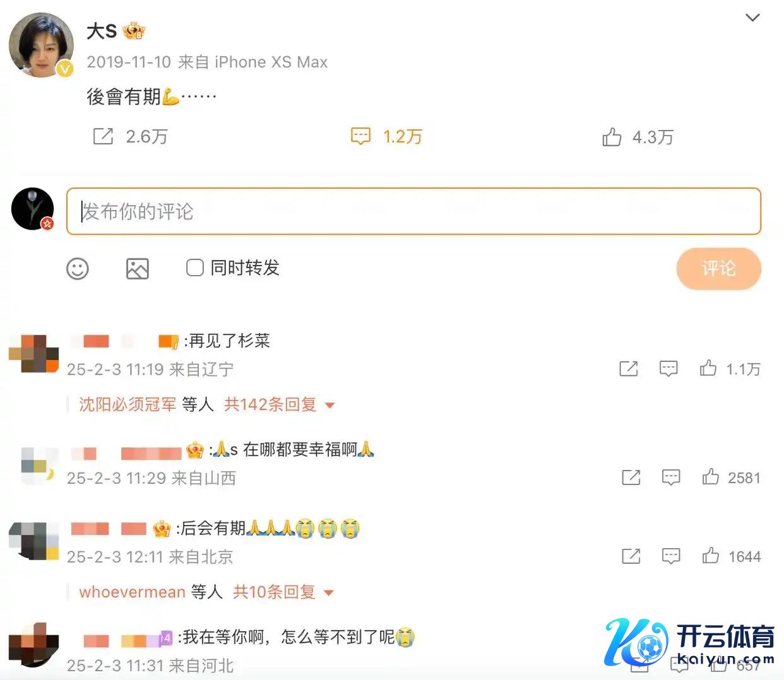This screenshot has width=784, height=680.
Task: Attach an image to the comment
Action: [x=138, y=269]
